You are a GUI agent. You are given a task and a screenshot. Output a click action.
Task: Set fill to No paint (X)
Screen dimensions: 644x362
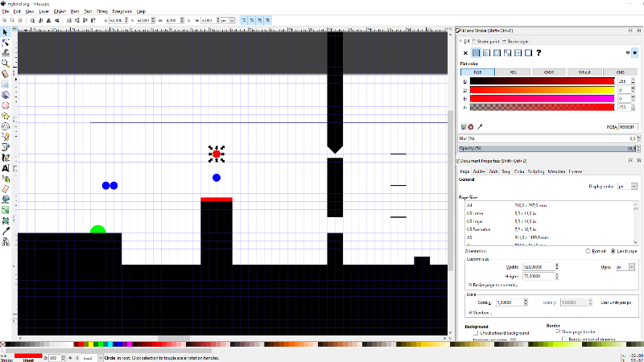[x=465, y=52]
